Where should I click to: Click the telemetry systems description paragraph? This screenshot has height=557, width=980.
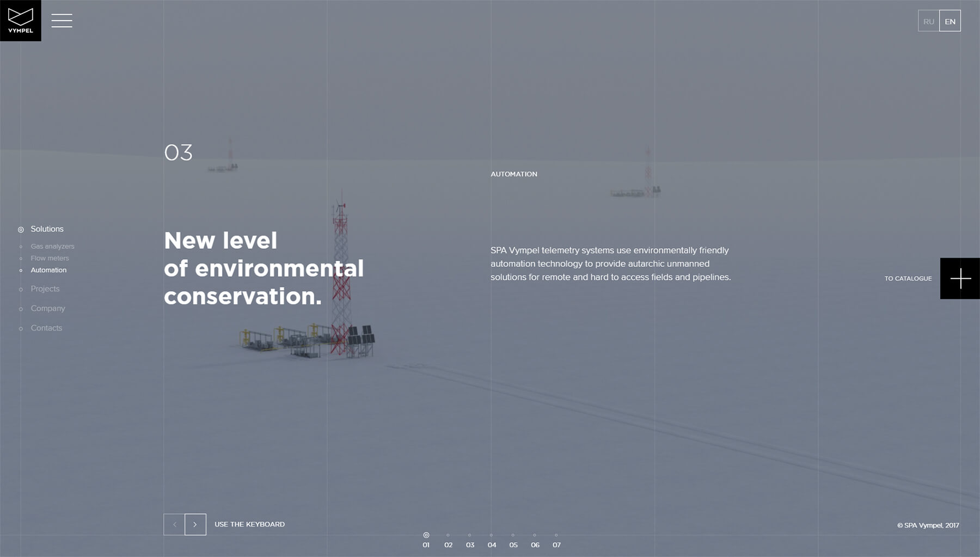(x=611, y=264)
